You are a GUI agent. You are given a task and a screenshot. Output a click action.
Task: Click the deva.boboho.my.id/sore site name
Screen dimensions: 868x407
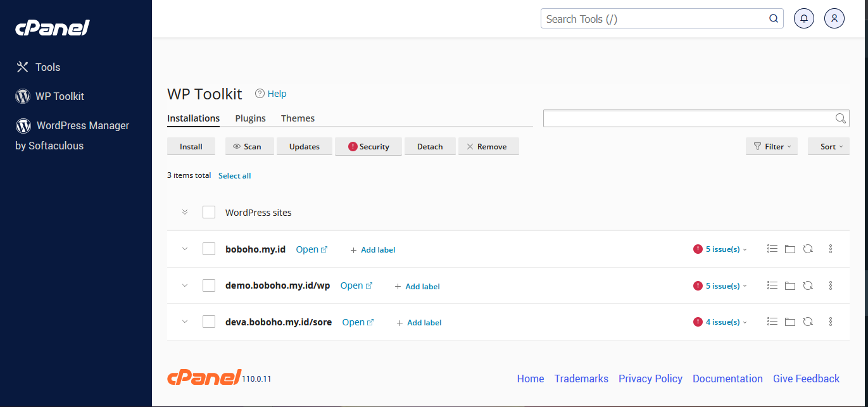(x=279, y=322)
